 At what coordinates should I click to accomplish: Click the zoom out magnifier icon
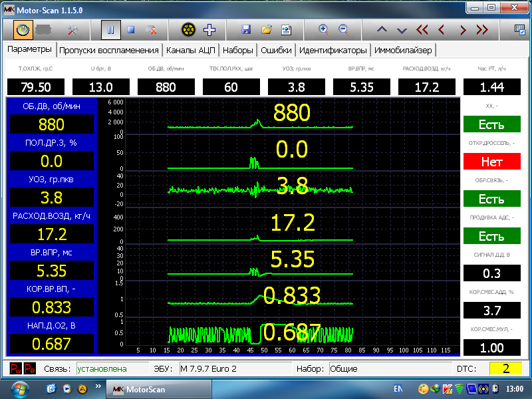point(344,30)
